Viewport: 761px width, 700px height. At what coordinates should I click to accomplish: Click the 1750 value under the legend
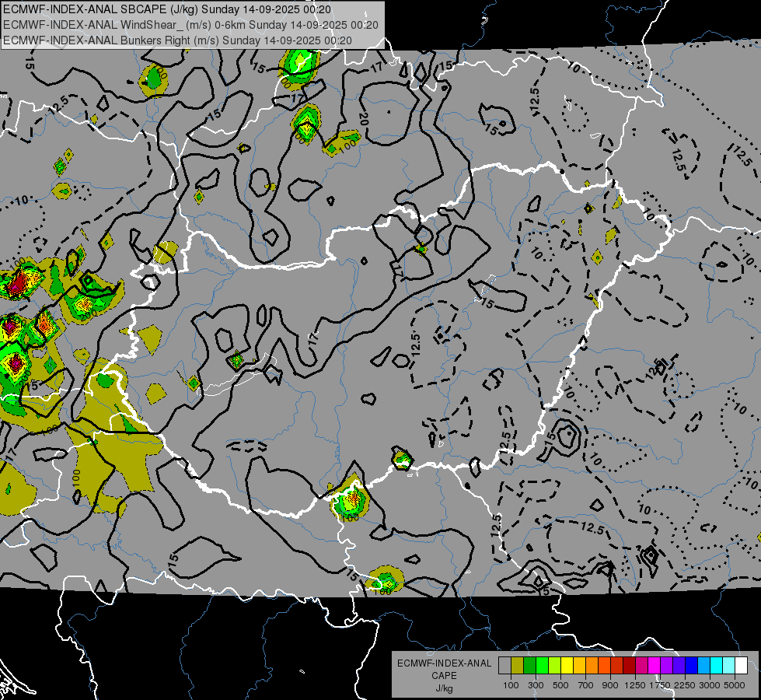(660, 685)
